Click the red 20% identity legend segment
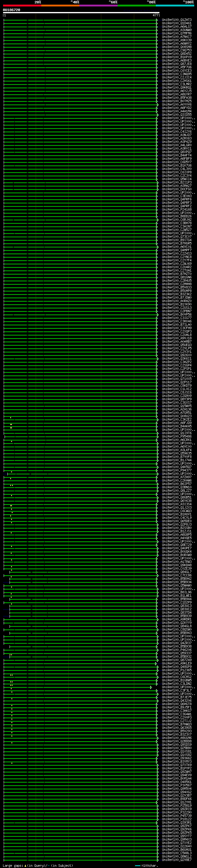Viewport: 197px width, 868px height. 22,6
